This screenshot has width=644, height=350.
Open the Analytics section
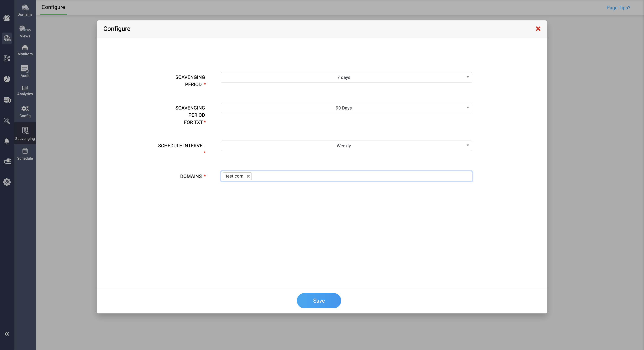click(x=25, y=90)
